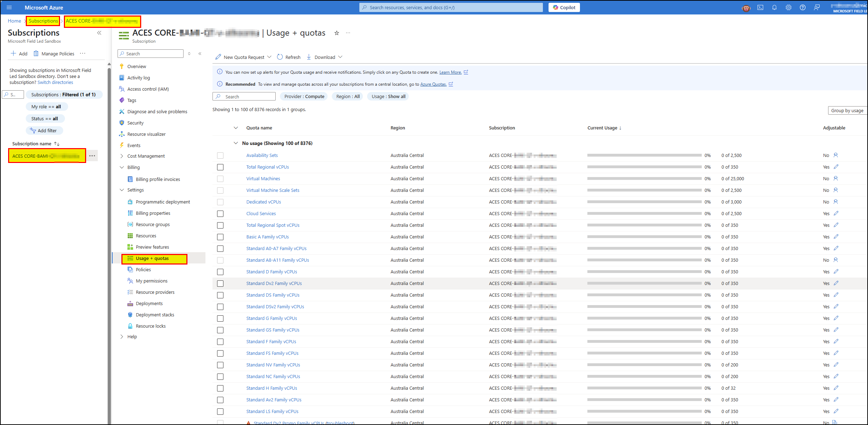The height and width of the screenshot is (425, 868).
Task: Click the Refresh button
Action: tap(289, 57)
